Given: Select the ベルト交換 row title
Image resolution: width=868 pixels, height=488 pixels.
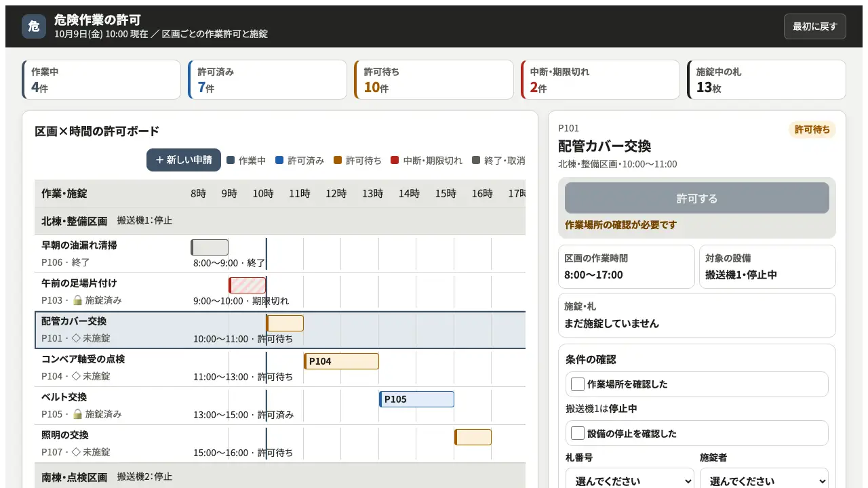Looking at the screenshot, I should (x=64, y=397).
